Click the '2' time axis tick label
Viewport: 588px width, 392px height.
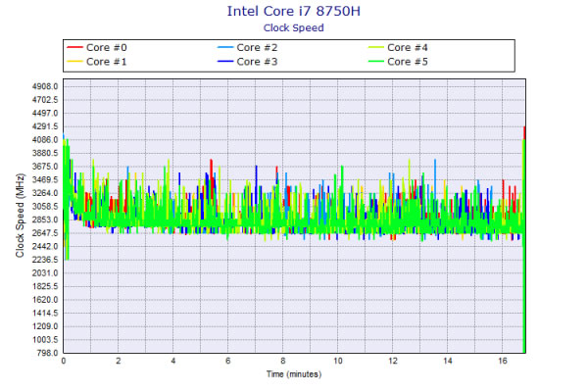point(119,361)
